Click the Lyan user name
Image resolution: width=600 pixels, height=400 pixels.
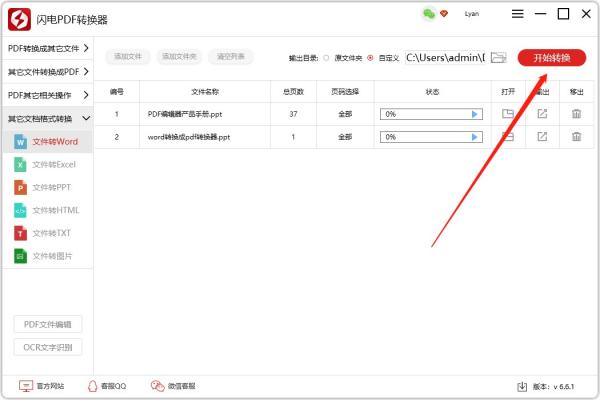pyautogui.click(x=471, y=14)
